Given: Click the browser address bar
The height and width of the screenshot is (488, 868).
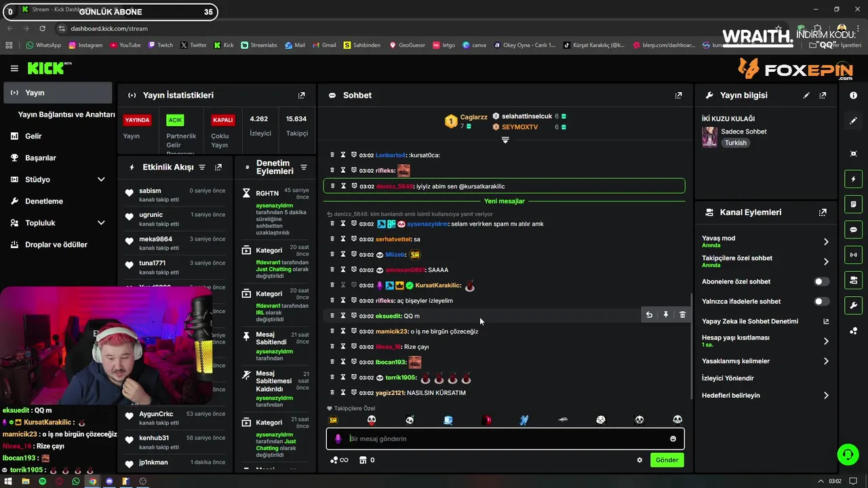Looking at the screenshot, I should point(407,28).
